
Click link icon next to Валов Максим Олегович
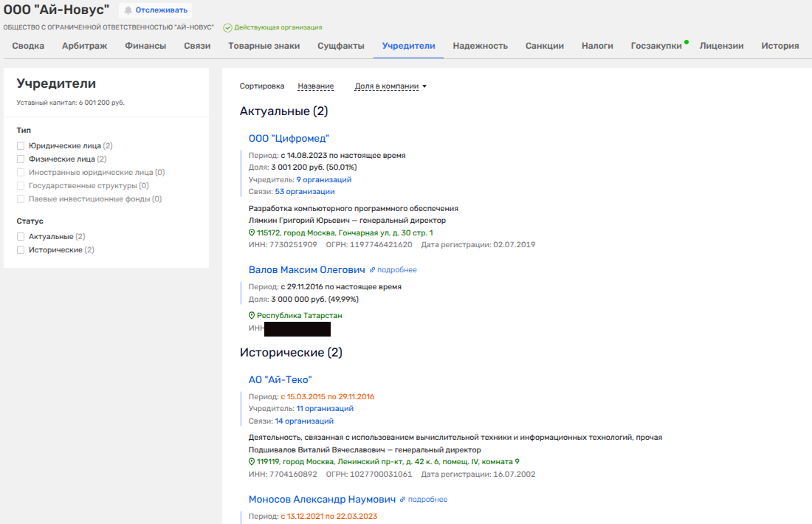pos(373,270)
